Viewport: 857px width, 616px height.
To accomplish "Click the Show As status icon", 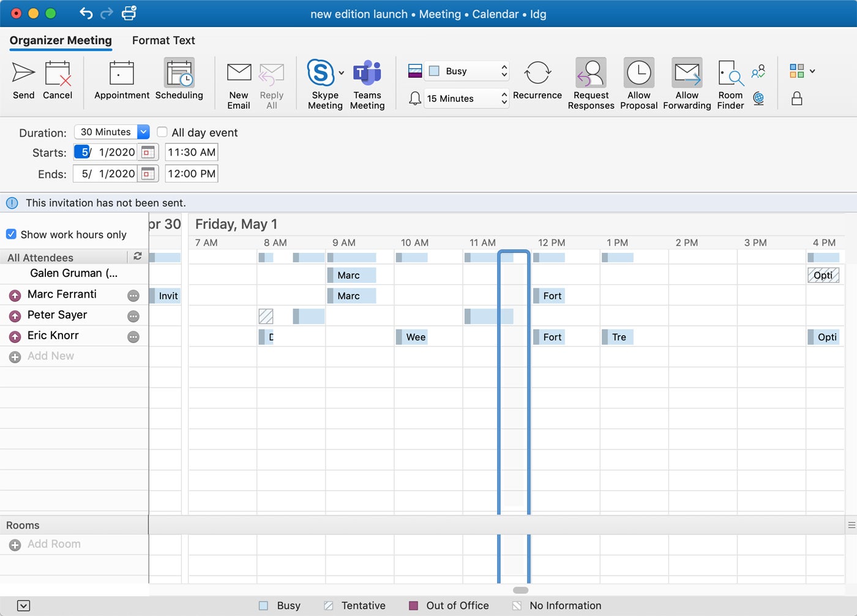I will click(x=414, y=71).
